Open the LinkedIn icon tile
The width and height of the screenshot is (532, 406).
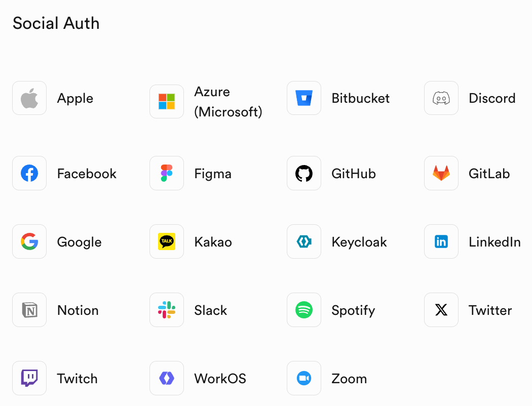tap(441, 241)
